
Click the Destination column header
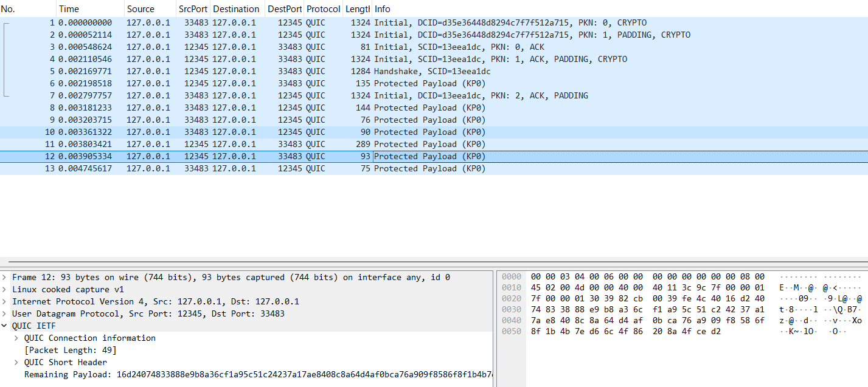238,9
